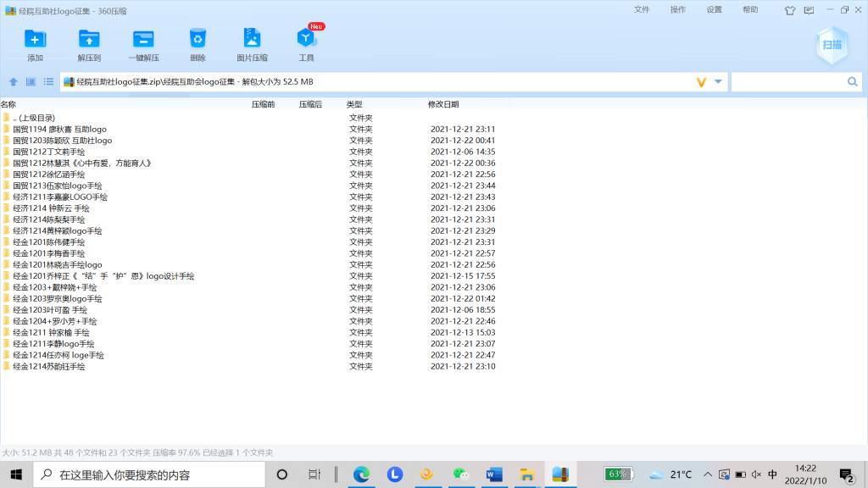Image resolution: width=868 pixels, height=488 pixels.
Task: Click the skin (shirt) icon in title bar
Action: (x=790, y=10)
